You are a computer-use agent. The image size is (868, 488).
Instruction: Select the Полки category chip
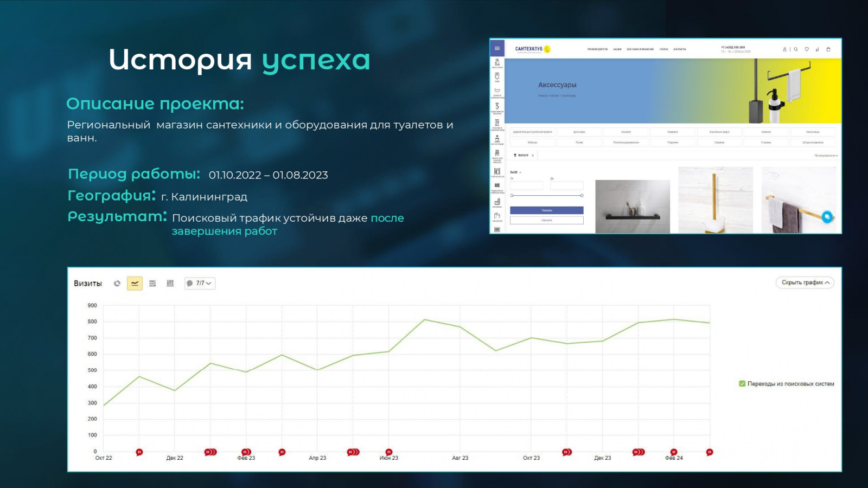(579, 143)
